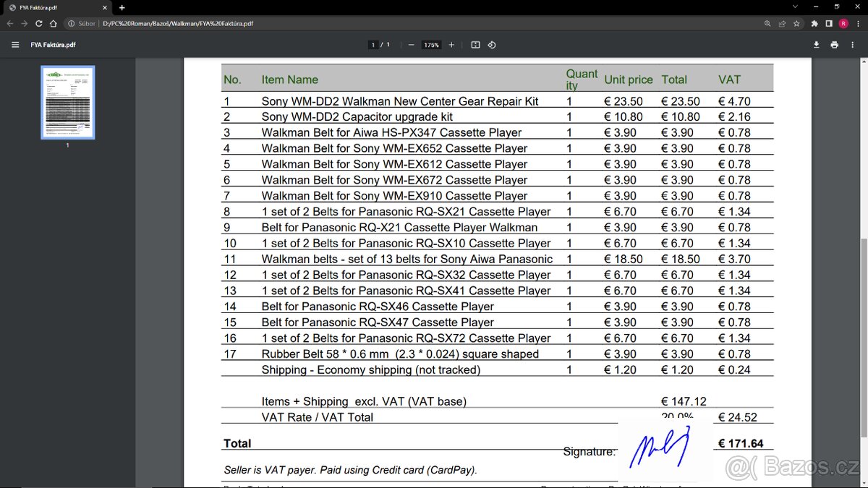Open the Chrome three-dot menu
Image resolution: width=868 pixels, height=488 pixels.
tap(857, 23)
